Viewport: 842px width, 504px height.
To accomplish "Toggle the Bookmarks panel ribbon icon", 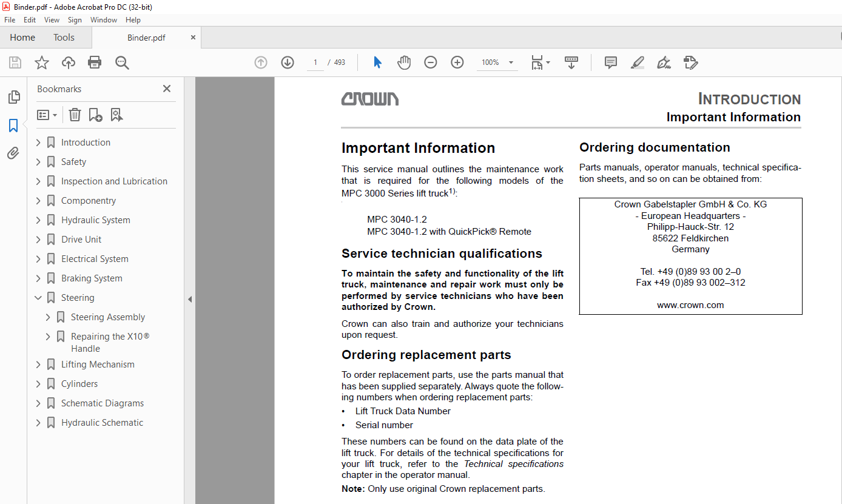I will pyautogui.click(x=13, y=126).
